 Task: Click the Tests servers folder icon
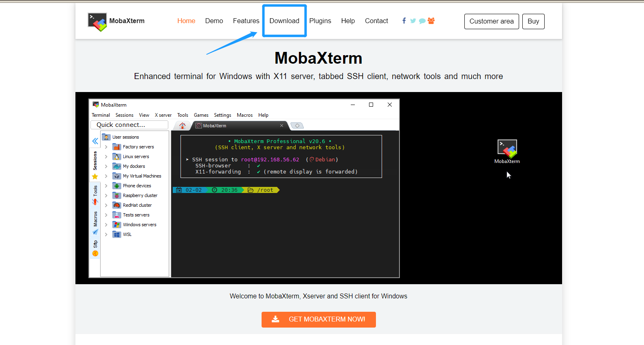(x=117, y=215)
